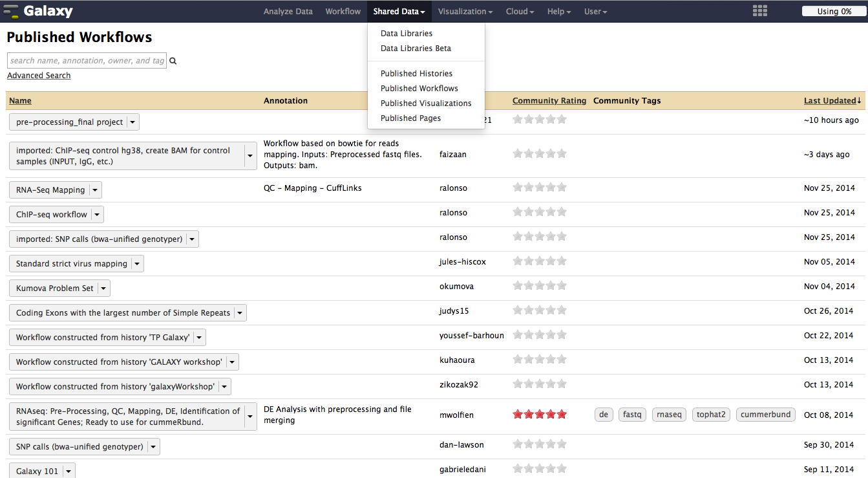Image resolution: width=868 pixels, height=478 pixels.
Task: Click third star for RNA-Seq Mapping workflow
Action: click(540, 188)
